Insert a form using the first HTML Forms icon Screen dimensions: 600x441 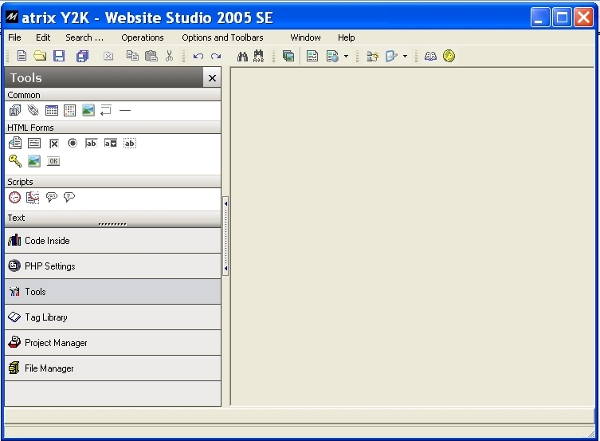15,143
